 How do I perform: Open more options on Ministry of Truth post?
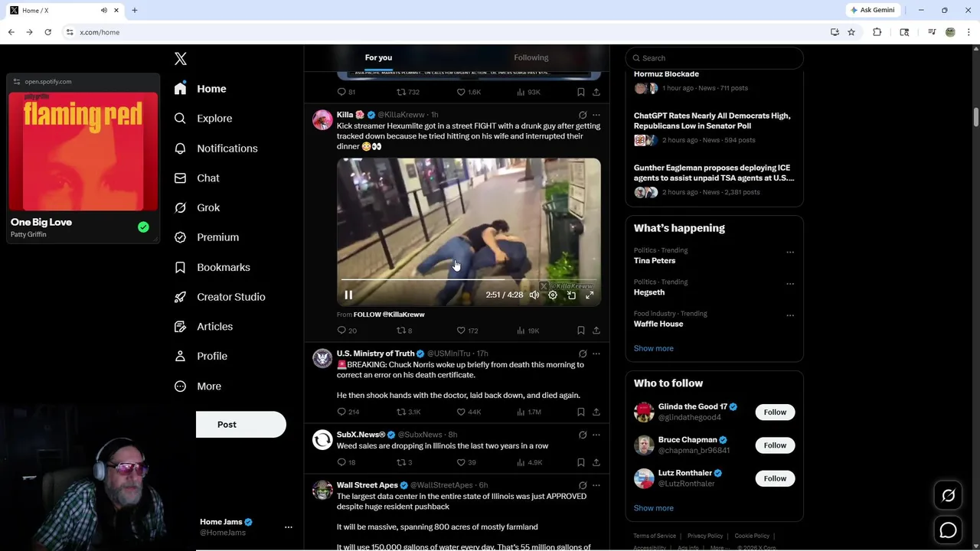[x=596, y=354]
